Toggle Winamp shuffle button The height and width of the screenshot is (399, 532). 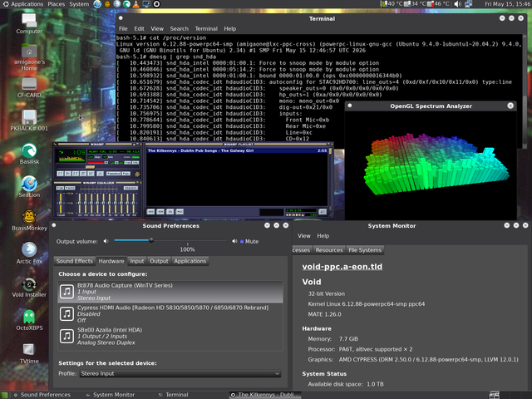pyautogui.click(x=113, y=174)
